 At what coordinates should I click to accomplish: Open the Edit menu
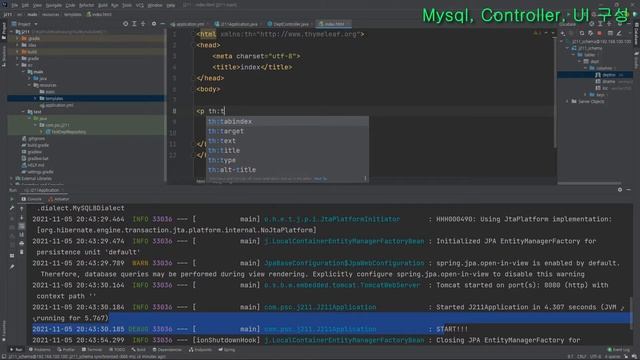(x=25, y=5)
